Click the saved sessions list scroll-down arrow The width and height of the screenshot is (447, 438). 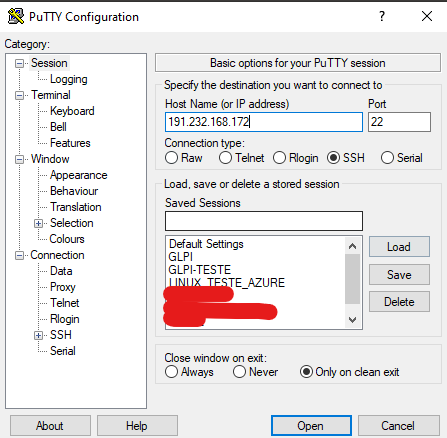click(352, 320)
